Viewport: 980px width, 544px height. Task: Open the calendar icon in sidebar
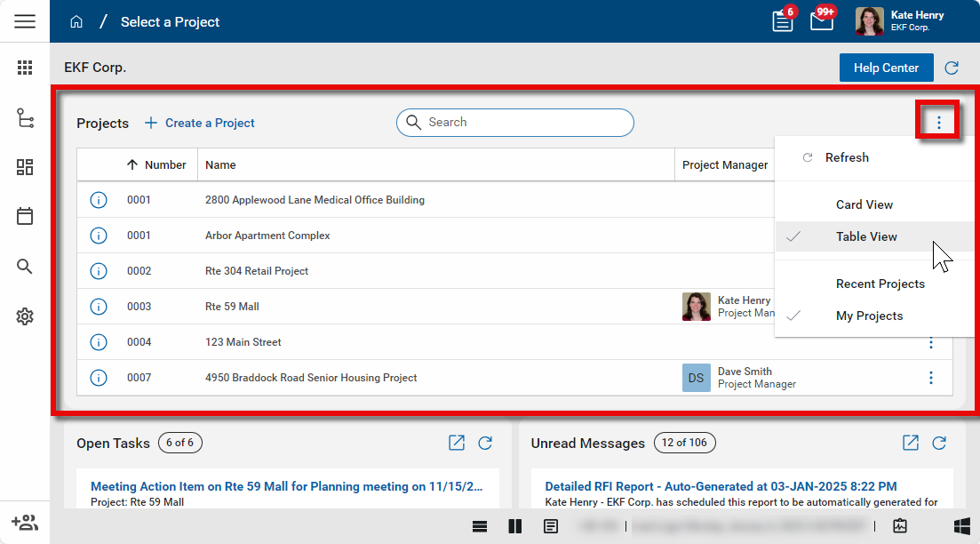25,216
